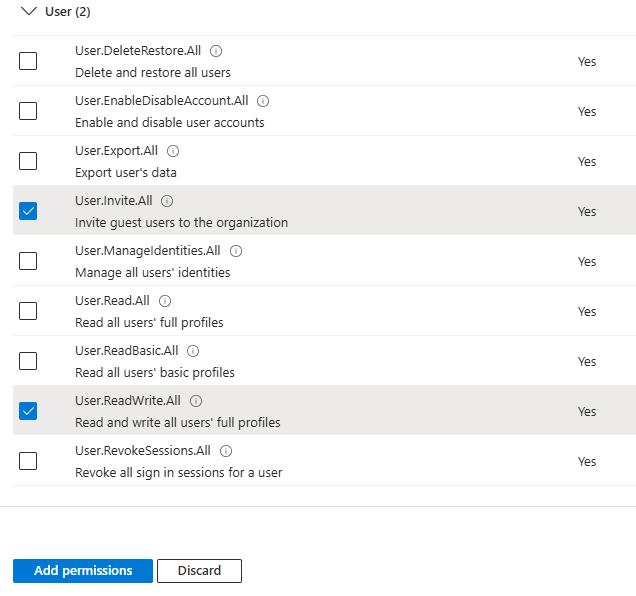Image resolution: width=636 pixels, height=596 pixels.
Task: Enable the User.DeleteRestore.All checkbox
Action: pyautogui.click(x=28, y=61)
